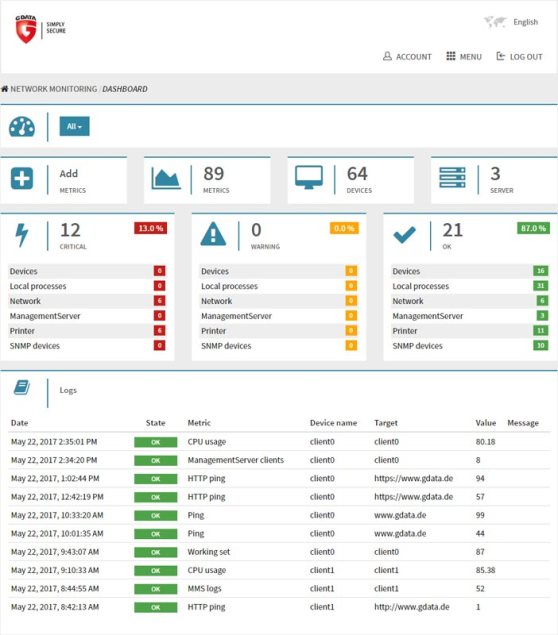Screen dimensions: 558x635
Task: Select Network row under Critical
Action: pyautogui.click(x=87, y=301)
